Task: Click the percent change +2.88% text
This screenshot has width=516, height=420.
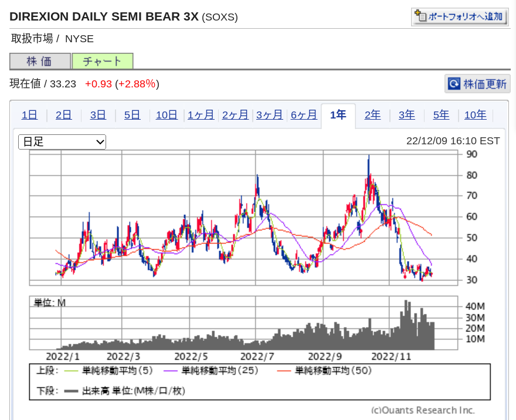Action: pos(137,84)
